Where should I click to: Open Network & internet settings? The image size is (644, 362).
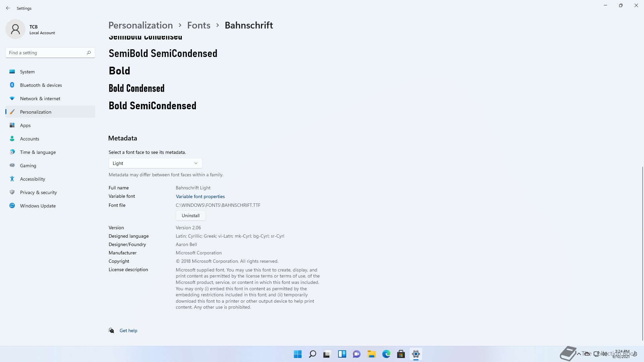click(x=50, y=99)
